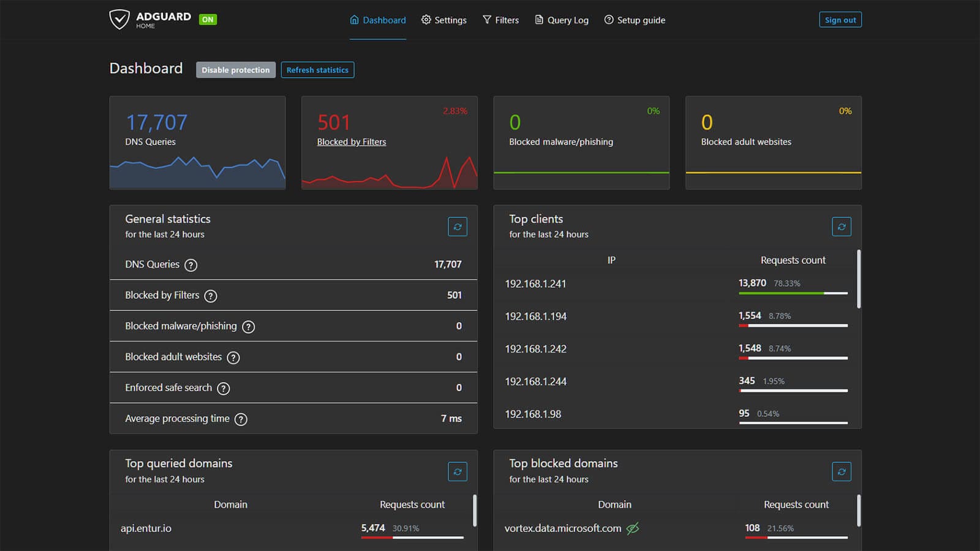The image size is (980, 551).
Task: Refresh the Top queried domains panel
Action: click(457, 471)
